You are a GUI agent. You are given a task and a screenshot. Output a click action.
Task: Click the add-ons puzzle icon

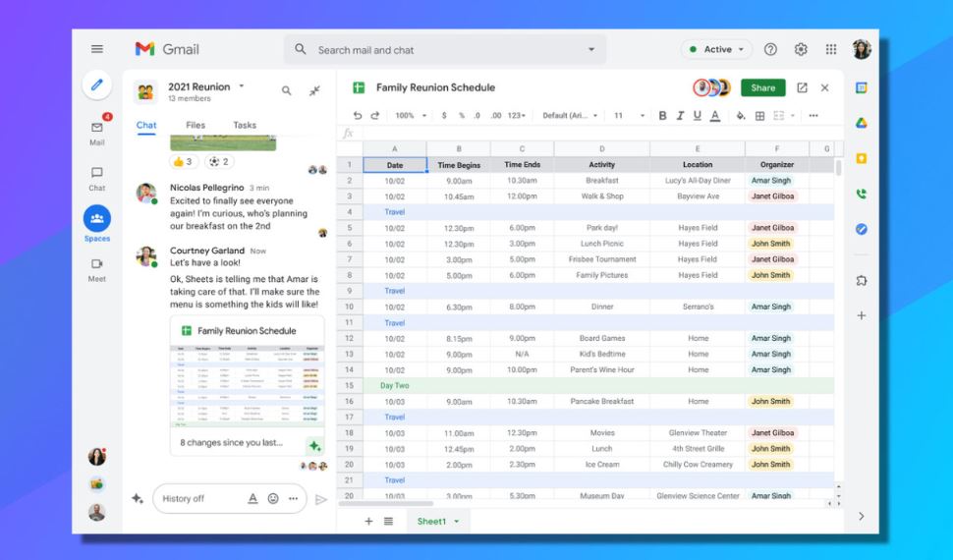[862, 281]
